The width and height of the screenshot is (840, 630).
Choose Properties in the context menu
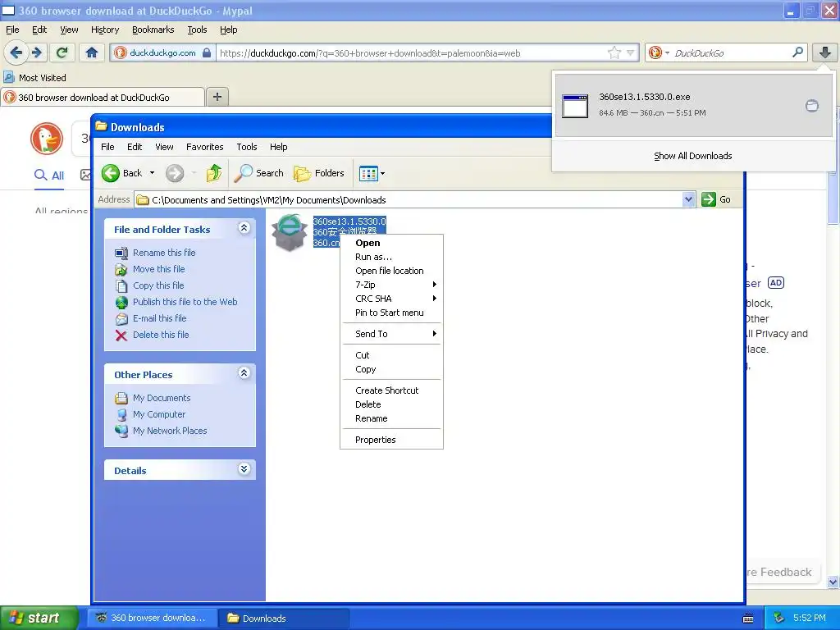click(391, 440)
